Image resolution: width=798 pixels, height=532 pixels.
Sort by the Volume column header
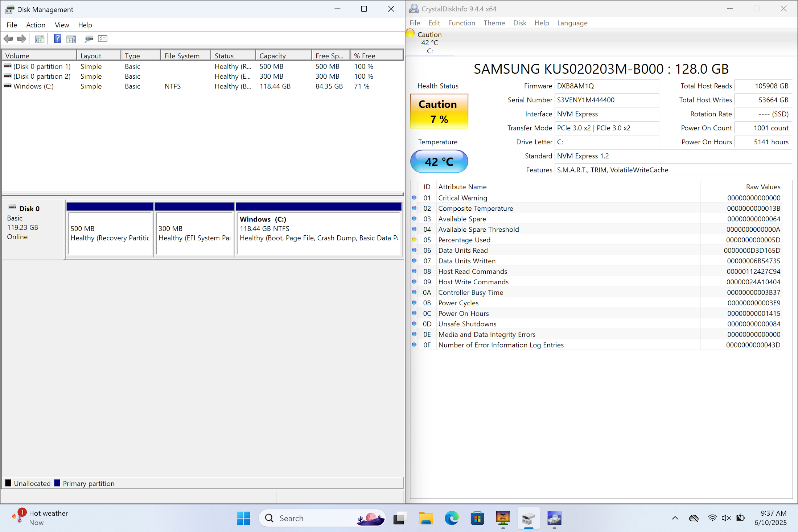point(39,55)
